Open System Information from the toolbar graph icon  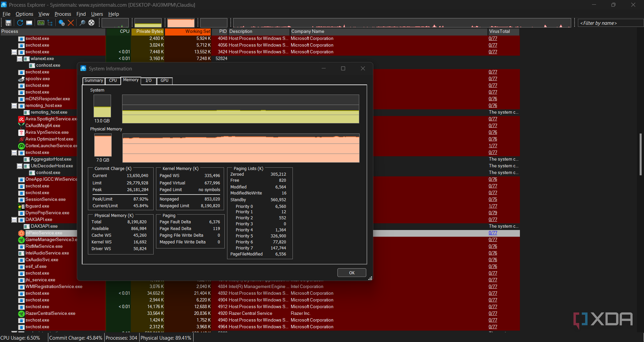(41, 23)
